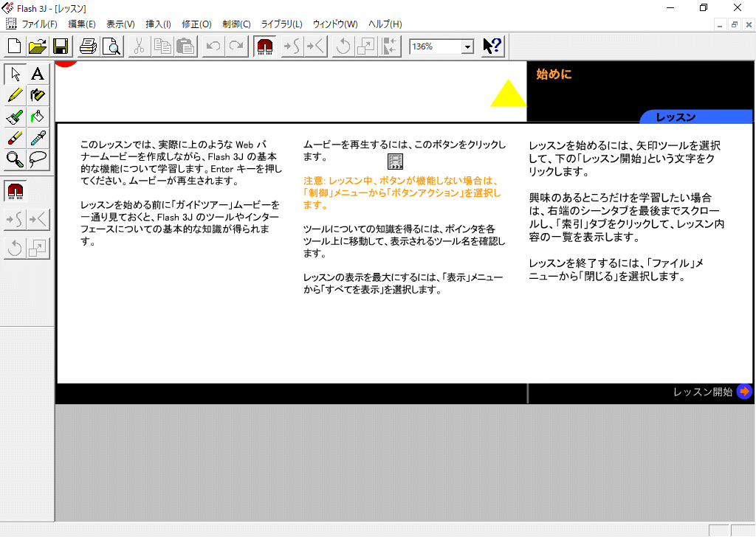Click the Align icon in the top toolbar
The width and height of the screenshot is (756, 537).
click(390, 46)
